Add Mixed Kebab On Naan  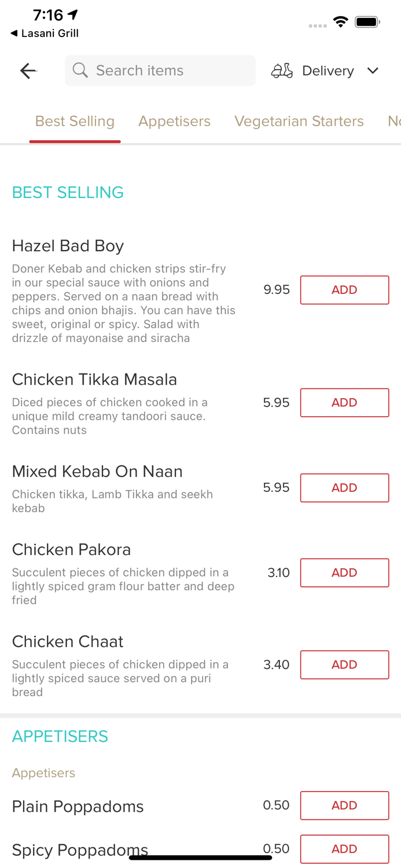click(344, 488)
